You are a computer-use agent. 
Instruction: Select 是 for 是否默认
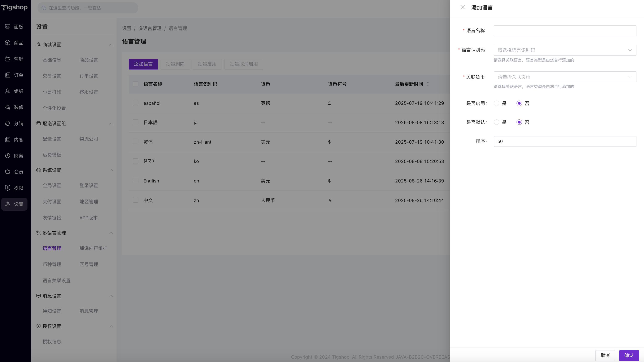pyautogui.click(x=496, y=122)
